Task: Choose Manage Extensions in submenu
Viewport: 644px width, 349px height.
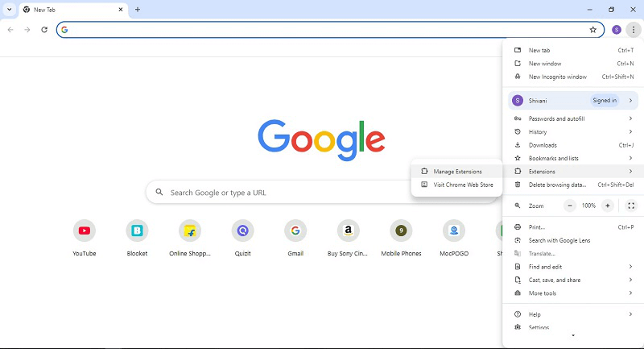Action: point(456,172)
